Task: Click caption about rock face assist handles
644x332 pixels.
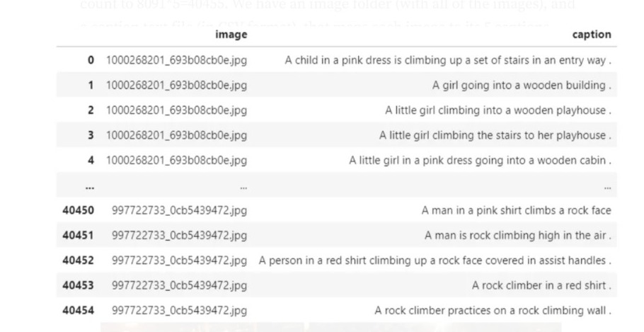Action: click(435, 261)
